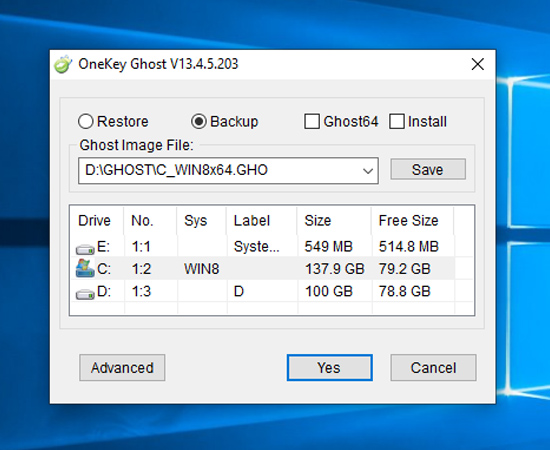Click the No. column header
Viewport: 550px width, 450px height.
coord(150,221)
